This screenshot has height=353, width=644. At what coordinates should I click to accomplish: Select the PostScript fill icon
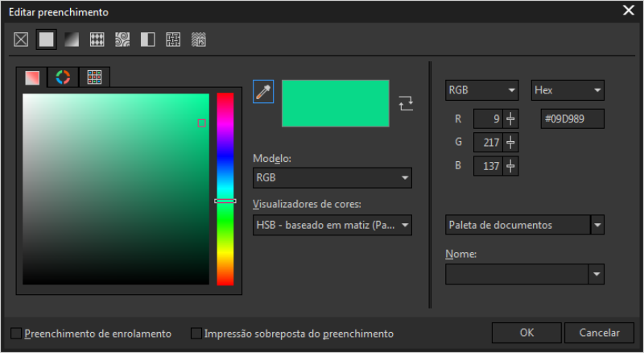pyautogui.click(x=199, y=39)
